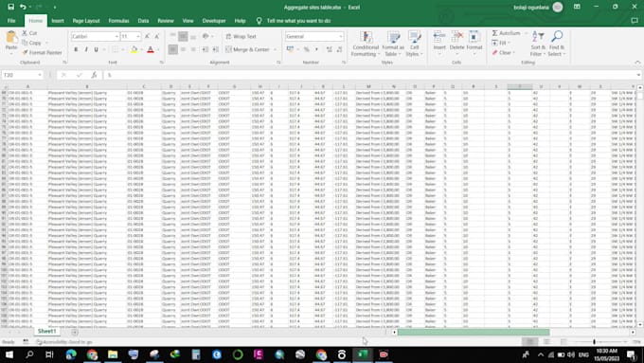Viewport: 644px width, 363px height.
Task: Save the workbook using the save icon
Action: tap(11, 7)
